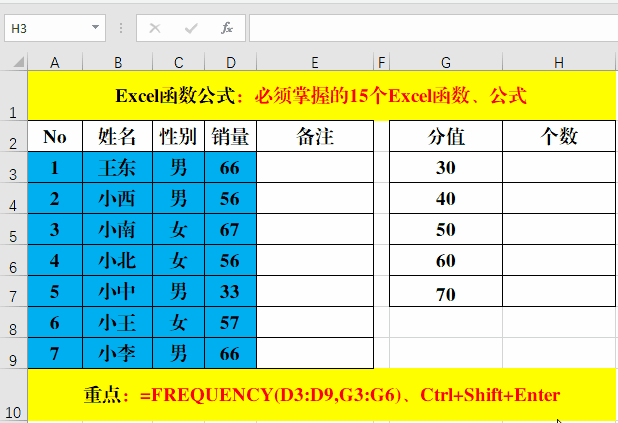The image size is (618, 423).
Task: Click sales value 66 in 王东 row
Action: (x=231, y=167)
